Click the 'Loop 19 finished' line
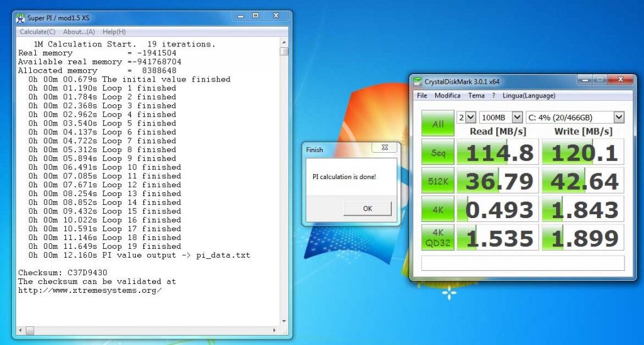This screenshot has height=345, width=644. tap(104, 246)
